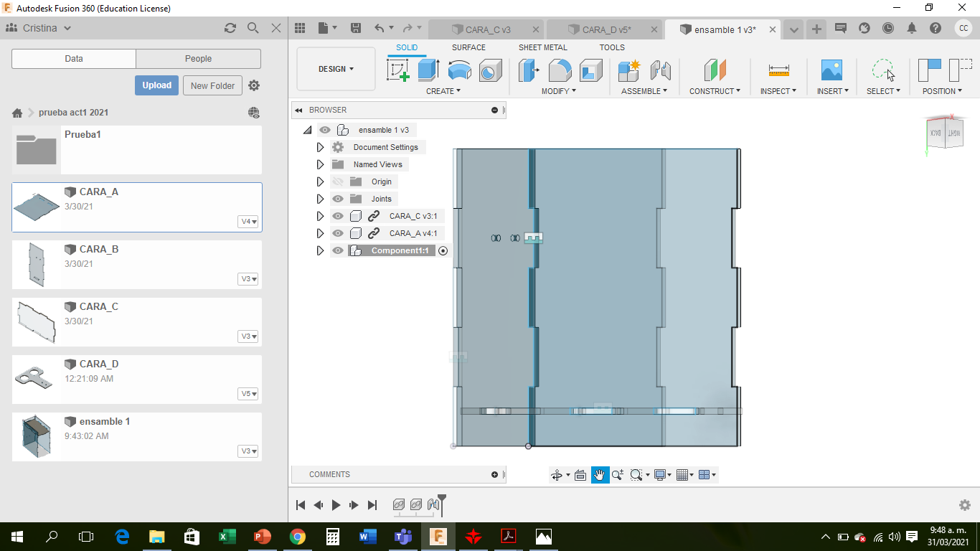
Task: Switch to the SURFACE tab
Action: pyautogui.click(x=468, y=47)
